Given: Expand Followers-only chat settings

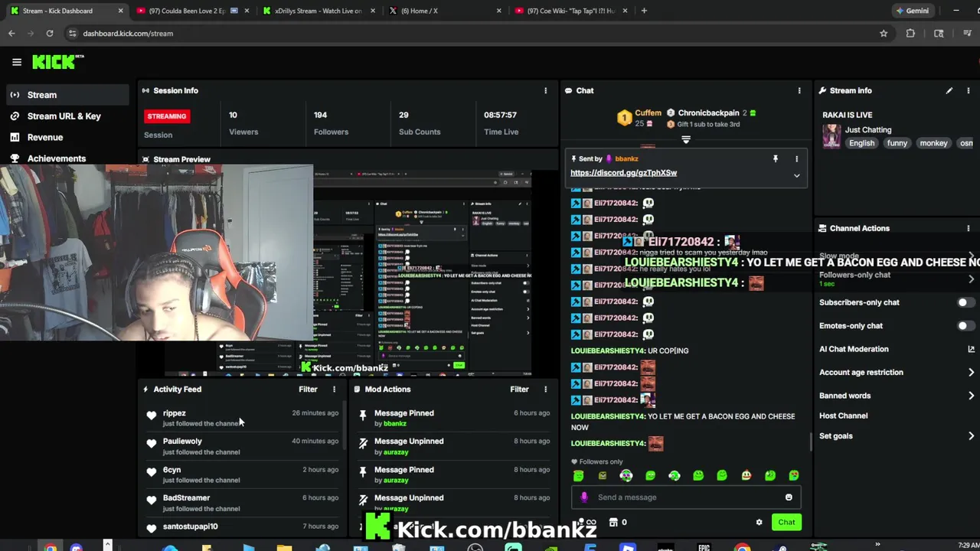Looking at the screenshot, I should 971,279.
